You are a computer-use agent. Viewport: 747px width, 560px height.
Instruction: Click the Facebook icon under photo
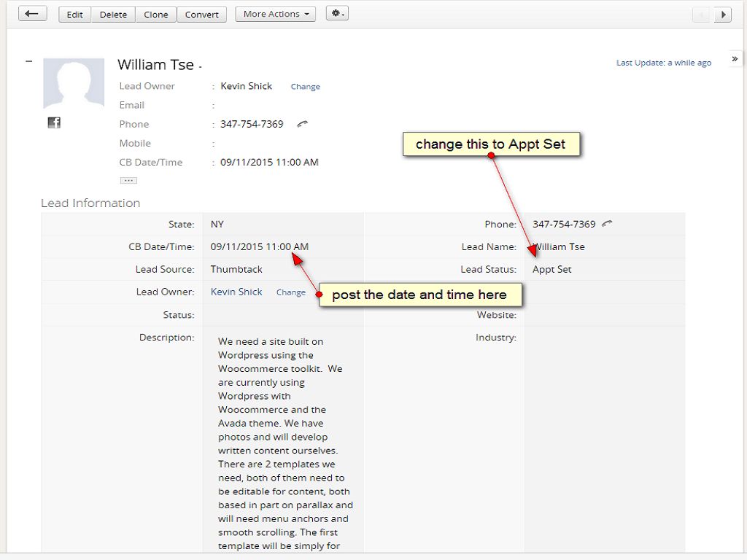[54, 122]
